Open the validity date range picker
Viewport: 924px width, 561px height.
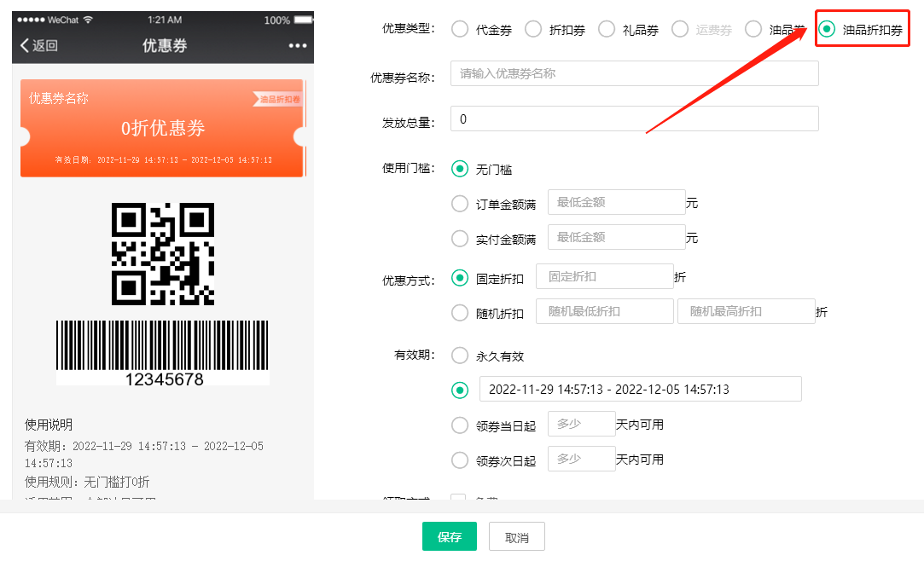(x=640, y=389)
